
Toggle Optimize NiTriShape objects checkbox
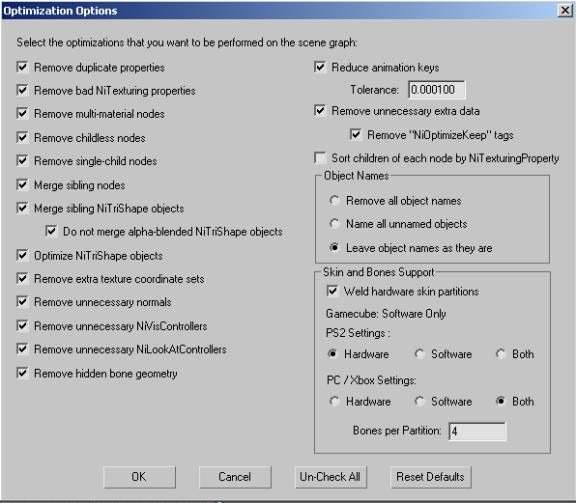[22, 255]
